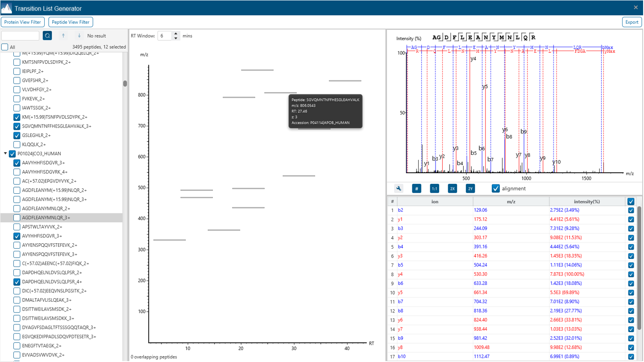Uncheck the alignment checkbox
The height and width of the screenshot is (362, 644).
click(495, 188)
